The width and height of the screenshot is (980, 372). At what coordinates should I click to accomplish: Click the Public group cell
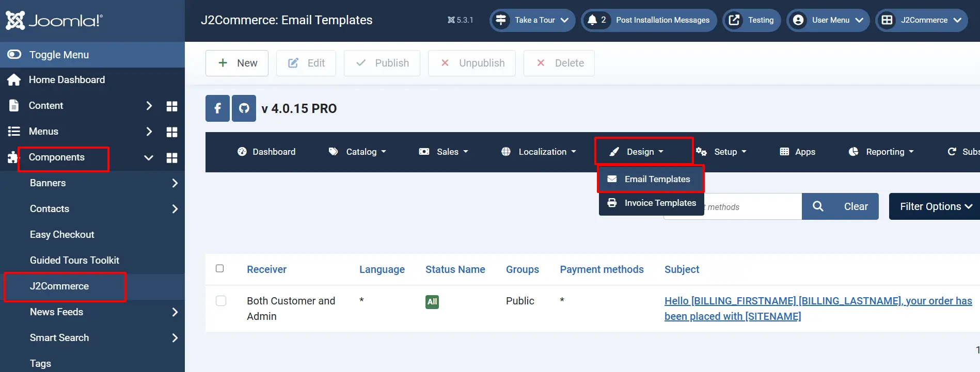click(520, 301)
